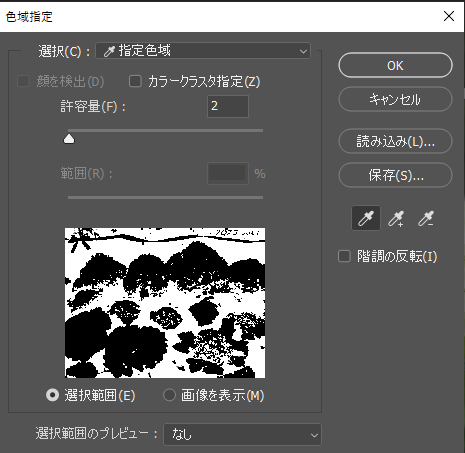Click the eyedropper icon inside 選択 dropdown
465x453 pixels.
coord(109,51)
